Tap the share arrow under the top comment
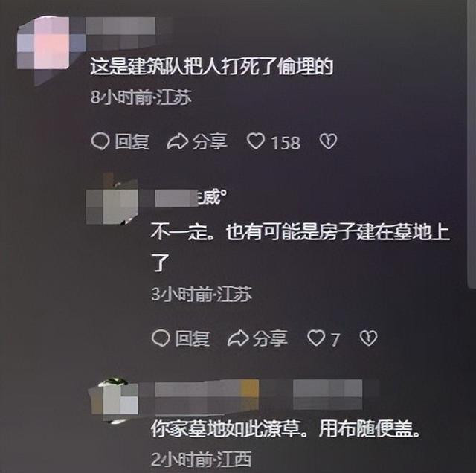Image resolution: width=476 pixels, height=473 pixels. pyautogui.click(x=178, y=142)
